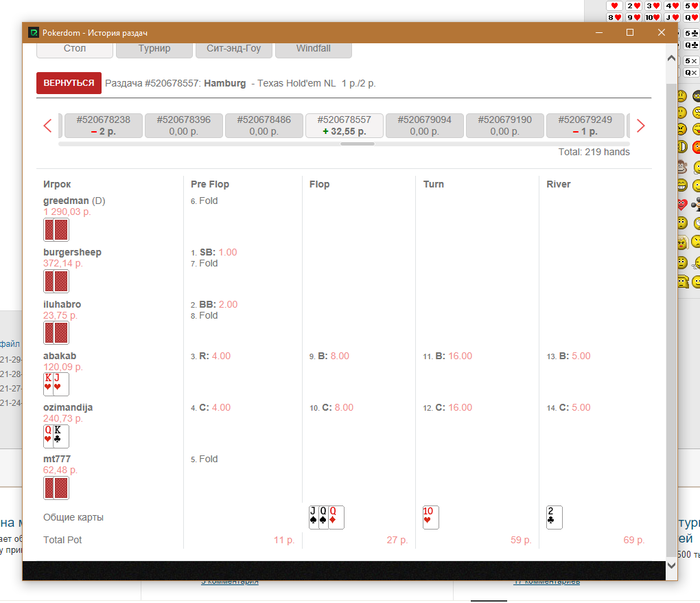Maximize the Pokerdom history window
Screen dimensions: 700x603
[x=630, y=33]
